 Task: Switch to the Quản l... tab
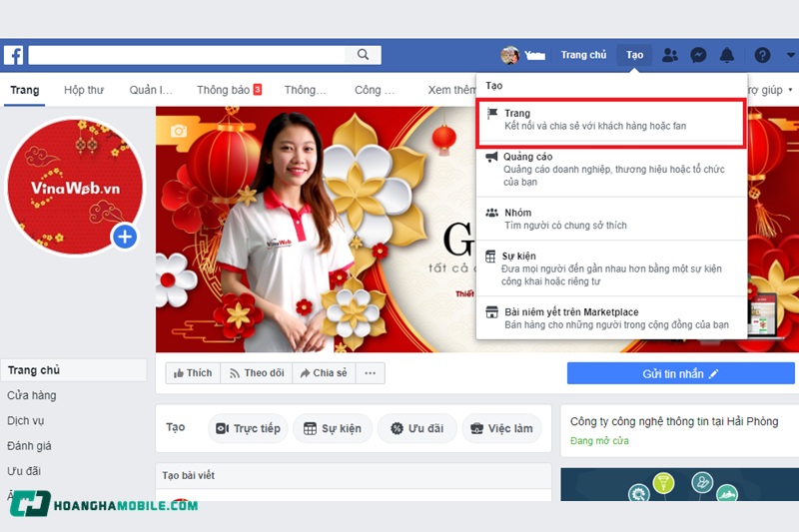click(151, 90)
